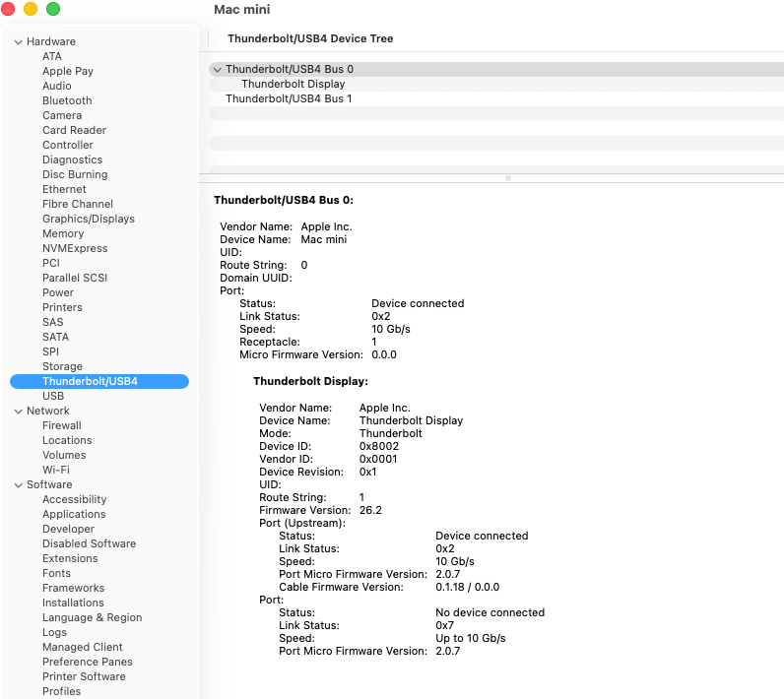Open Disc Burning entry

point(75,174)
